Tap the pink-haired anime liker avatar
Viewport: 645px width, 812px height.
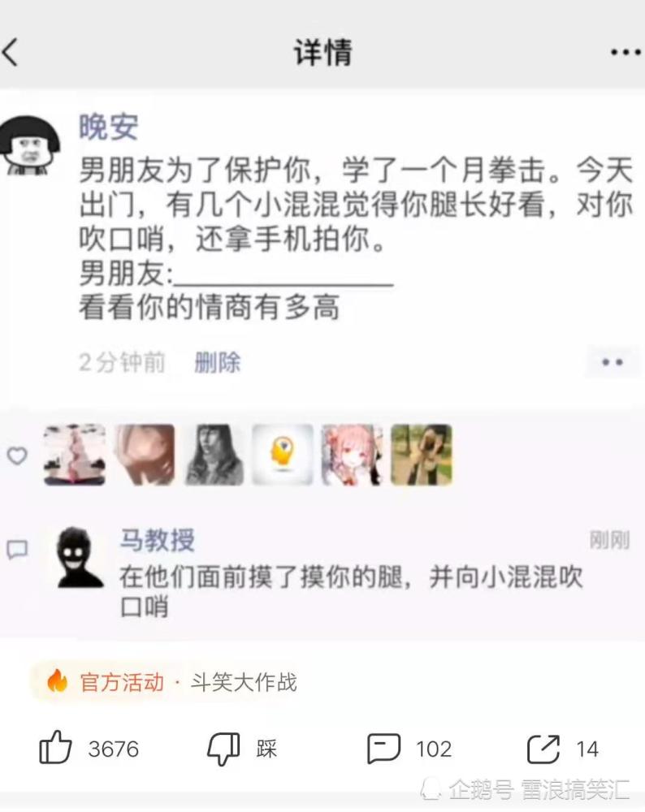(x=352, y=455)
